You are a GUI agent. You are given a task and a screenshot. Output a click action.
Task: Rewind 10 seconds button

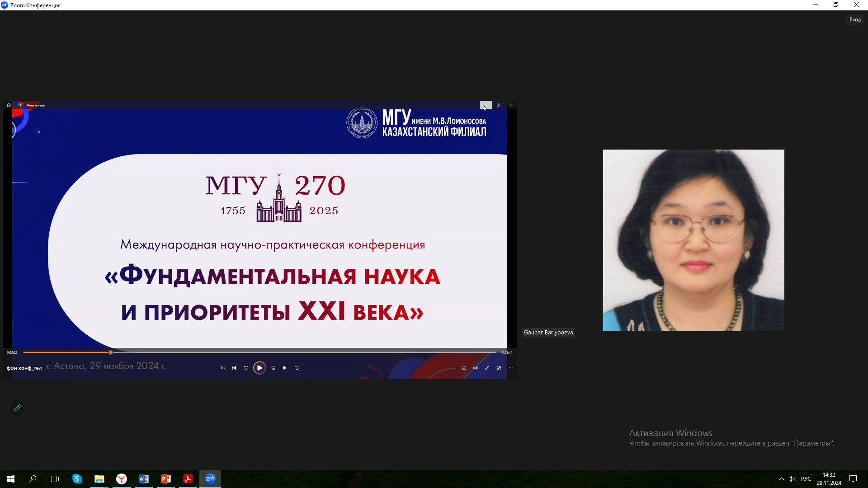tap(246, 368)
